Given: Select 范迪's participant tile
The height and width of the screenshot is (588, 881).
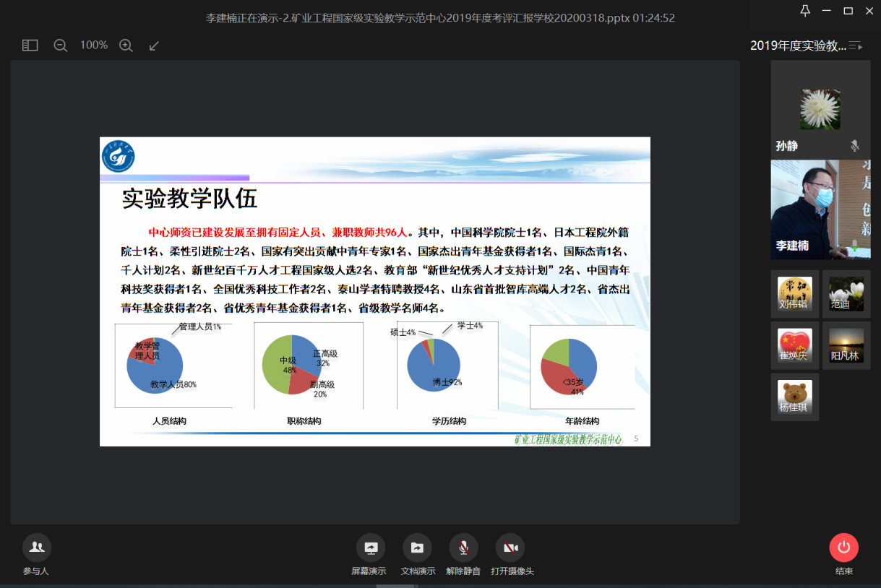Looking at the screenshot, I should [x=846, y=294].
